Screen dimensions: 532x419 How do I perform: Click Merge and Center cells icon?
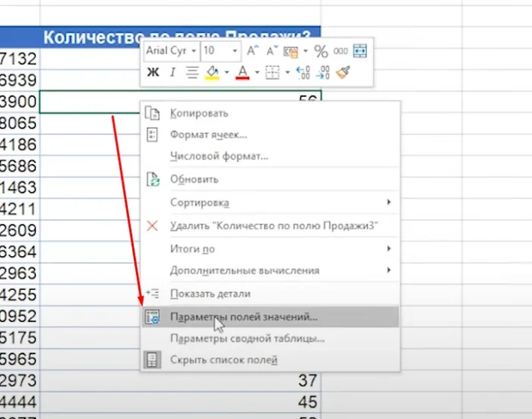click(x=359, y=52)
